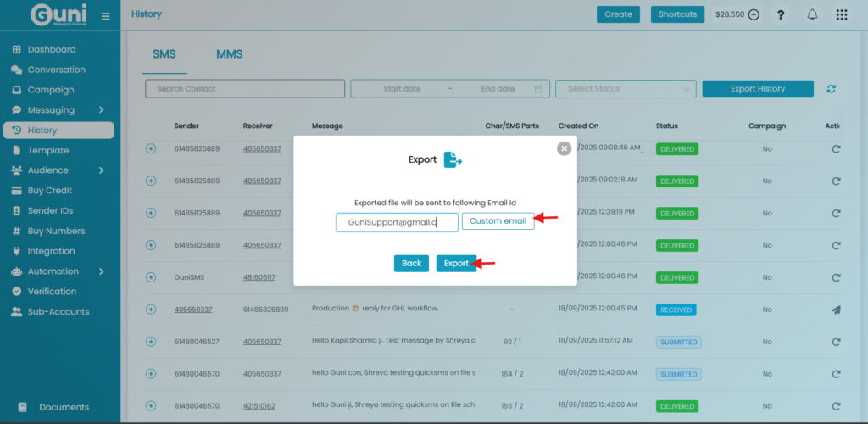This screenshot has width=868, height=424.
Task: Open the apps grid icon
Action: coord(841,14)
